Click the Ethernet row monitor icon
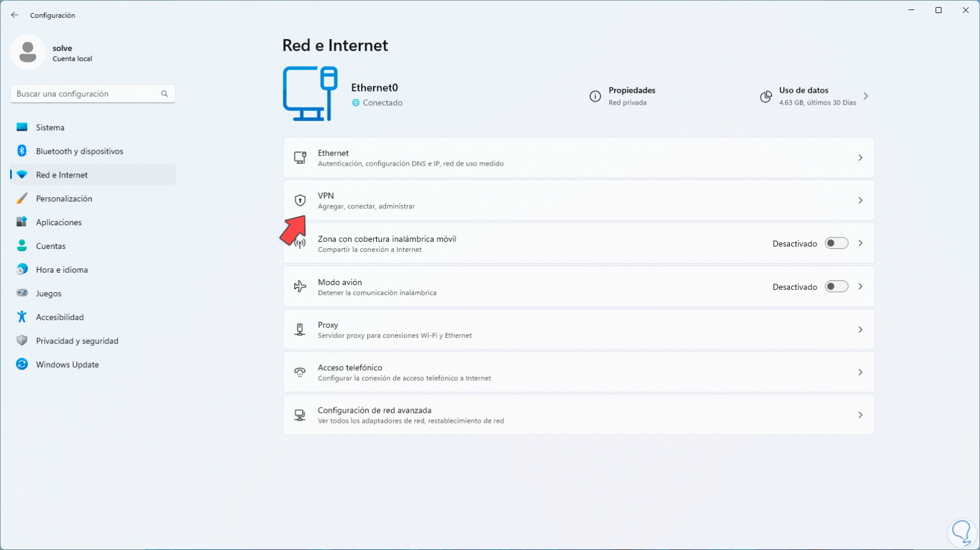The width and height of the screenshot is (980, 550). [300, 158]
